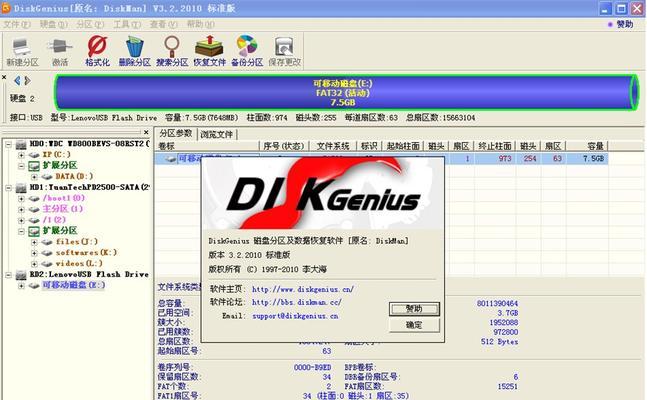The height and width of the screenshot is (400, 647).
Task: Click the 格式化 (Format) toolbar icon
Action: (97, 52)
